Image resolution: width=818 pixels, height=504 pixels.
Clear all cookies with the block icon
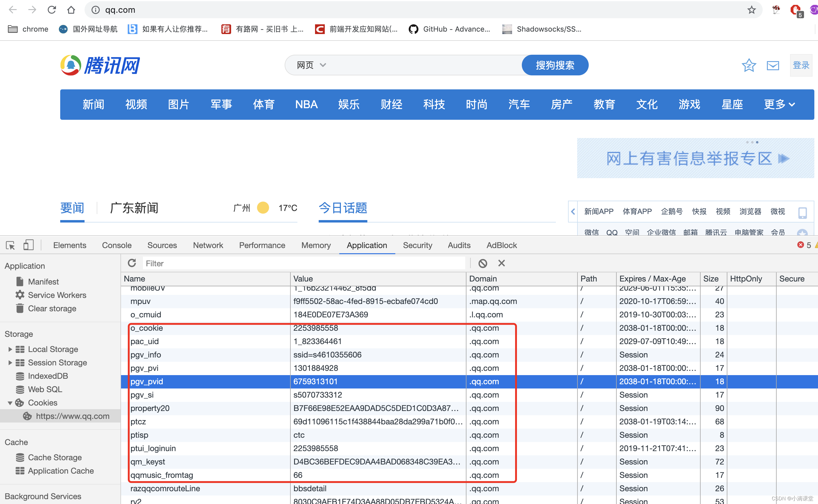tap(483, 263)
